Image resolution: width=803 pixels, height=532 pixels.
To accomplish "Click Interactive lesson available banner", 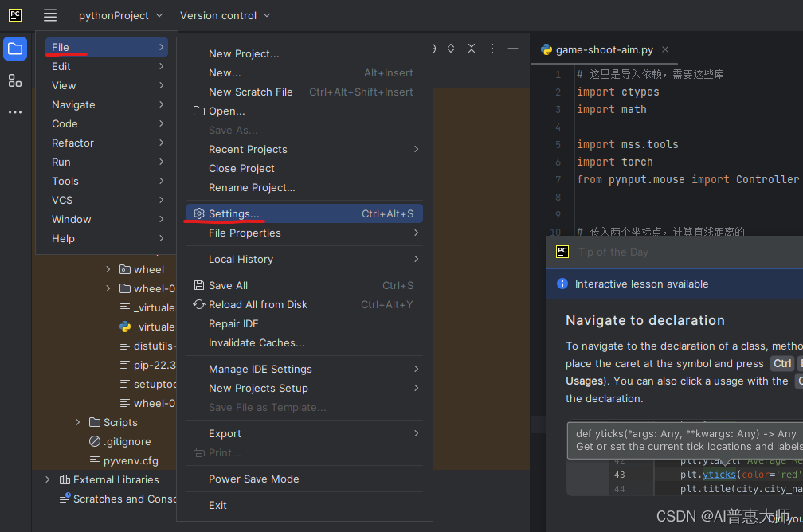I will click(675, 284).
